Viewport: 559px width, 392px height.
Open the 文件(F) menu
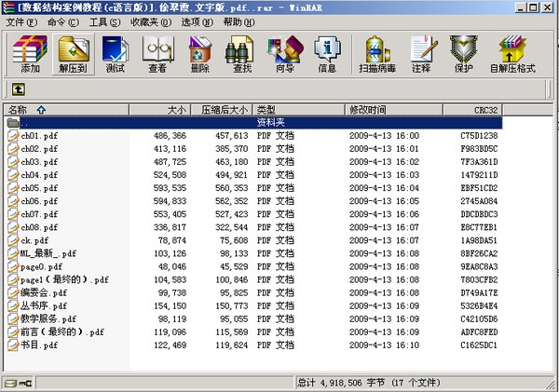(21, 22)
